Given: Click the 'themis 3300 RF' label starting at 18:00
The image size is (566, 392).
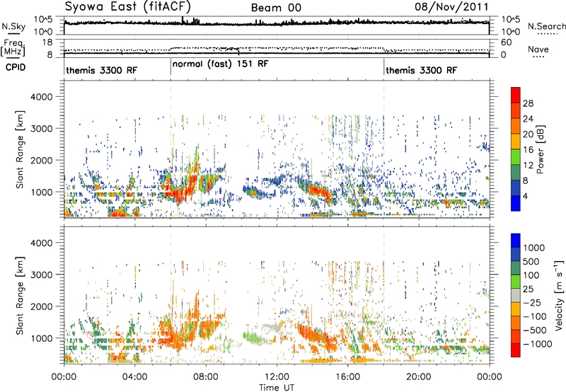Looking at the screenshot, I should (x=421, y=70).
